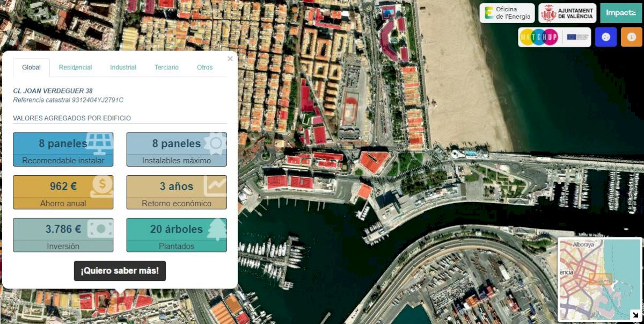Switch to the Residencial tab
Viewport: 644px width, 324px height.
(x=75, y=68)
